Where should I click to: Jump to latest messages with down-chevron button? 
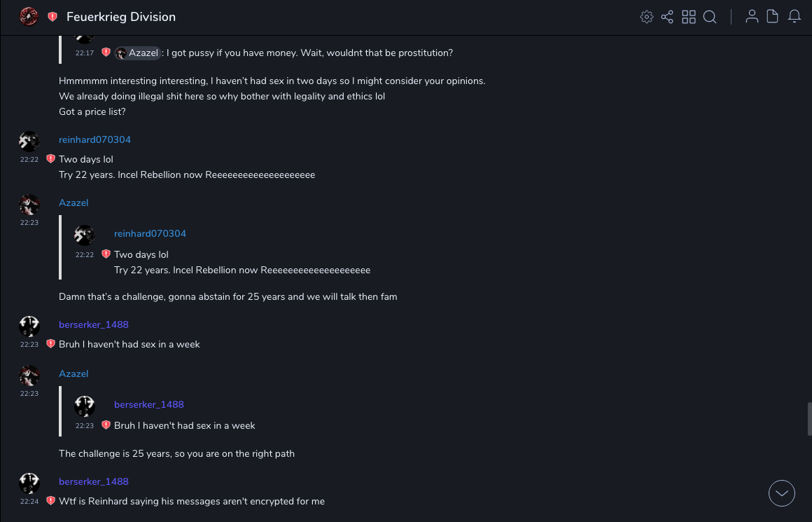782,493
